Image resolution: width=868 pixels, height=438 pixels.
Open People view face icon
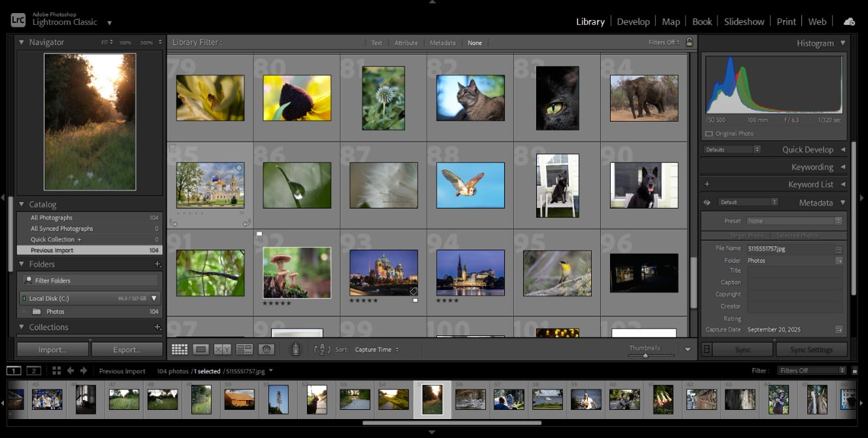pyautogui.click(x=266, y=350)
